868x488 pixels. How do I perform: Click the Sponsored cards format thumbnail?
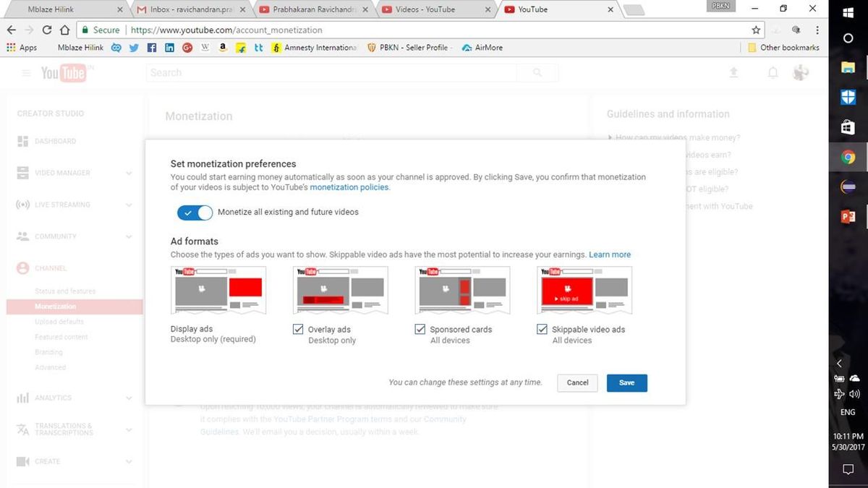point(463,291)
